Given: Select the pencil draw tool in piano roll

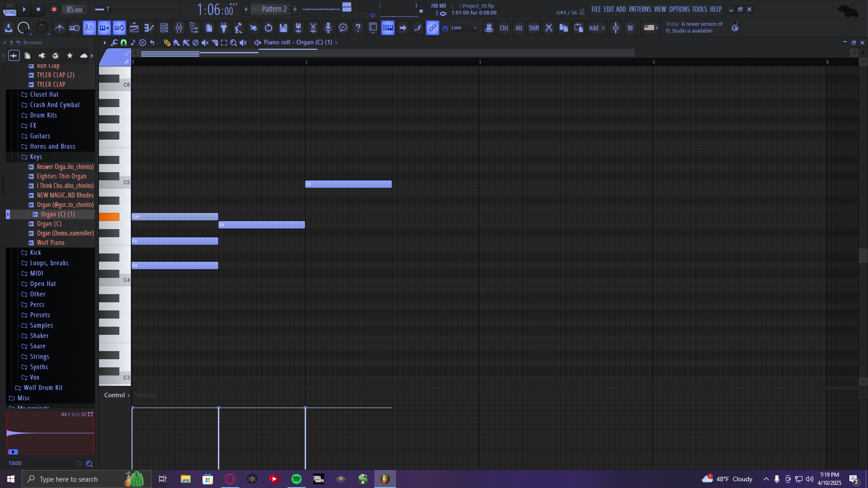Looking at the screenshot, I should point(167,42).
